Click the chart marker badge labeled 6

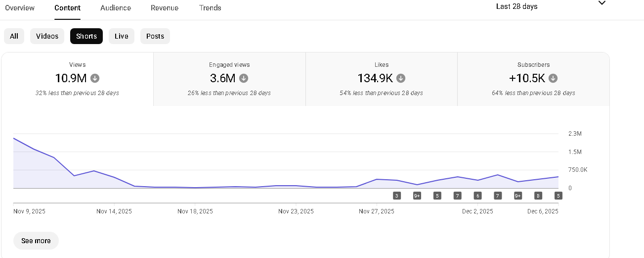point(477,196)
